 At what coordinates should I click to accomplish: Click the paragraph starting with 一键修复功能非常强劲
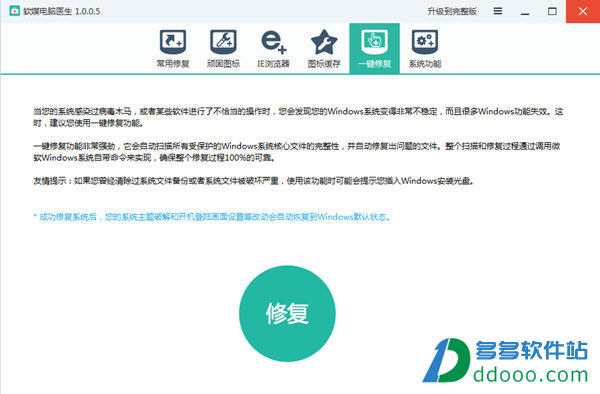pyautogui.click(x=297, y=151)
